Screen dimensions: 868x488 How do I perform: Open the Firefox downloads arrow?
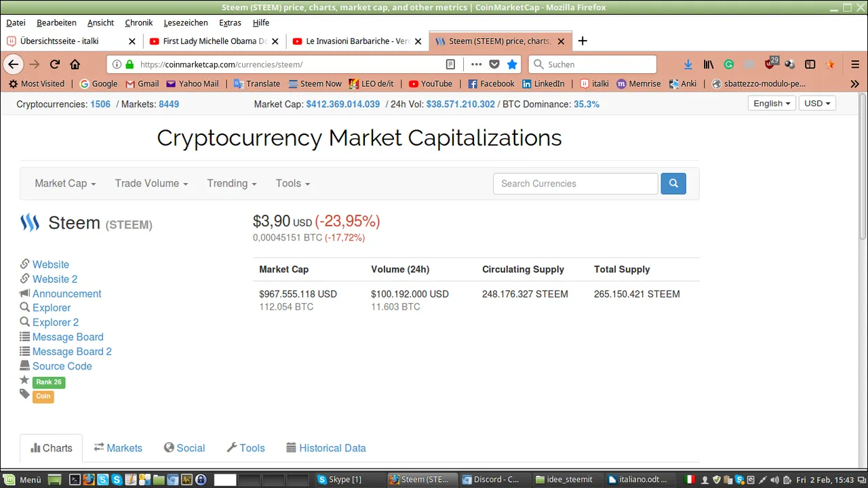coord(688,64)
